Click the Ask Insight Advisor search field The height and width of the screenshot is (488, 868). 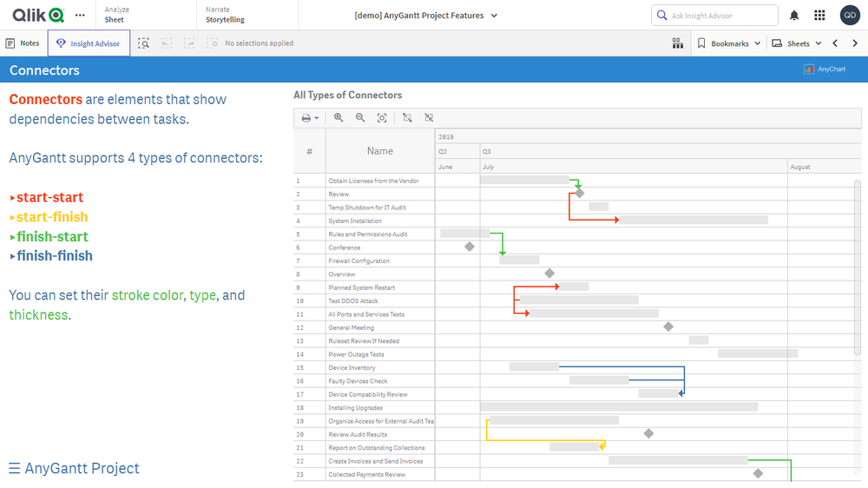pyautogui.click(x=714, y=16)
